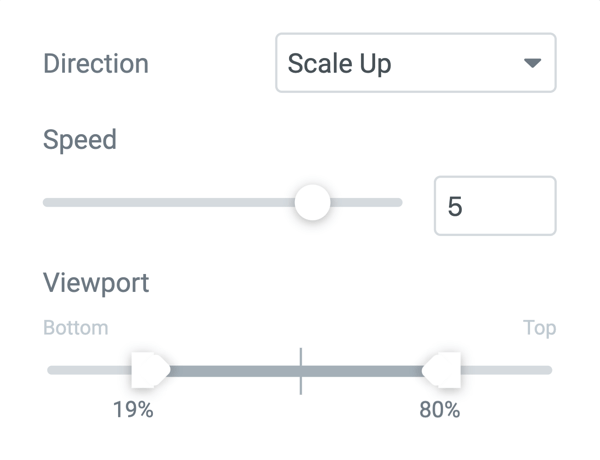
Task: Click Viewport range between 19% handle and center tick
Action: click(232, 370)
